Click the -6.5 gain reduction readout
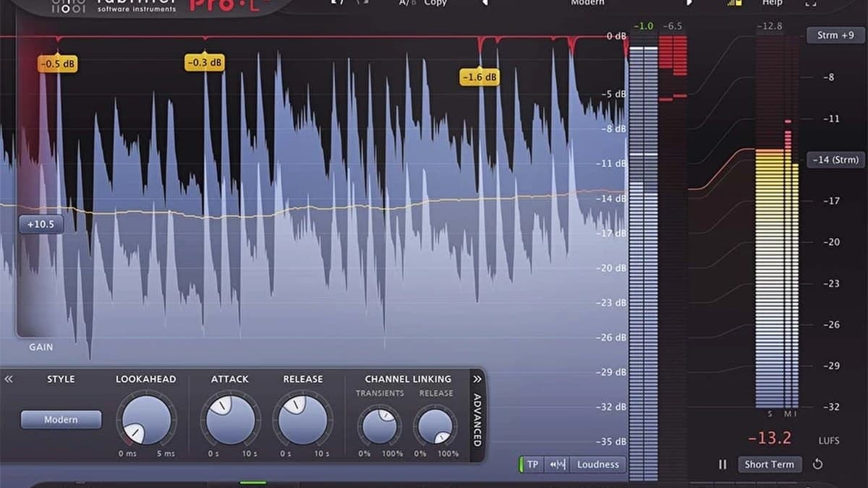This screenshot has width=868, height=488. (672, 26)
